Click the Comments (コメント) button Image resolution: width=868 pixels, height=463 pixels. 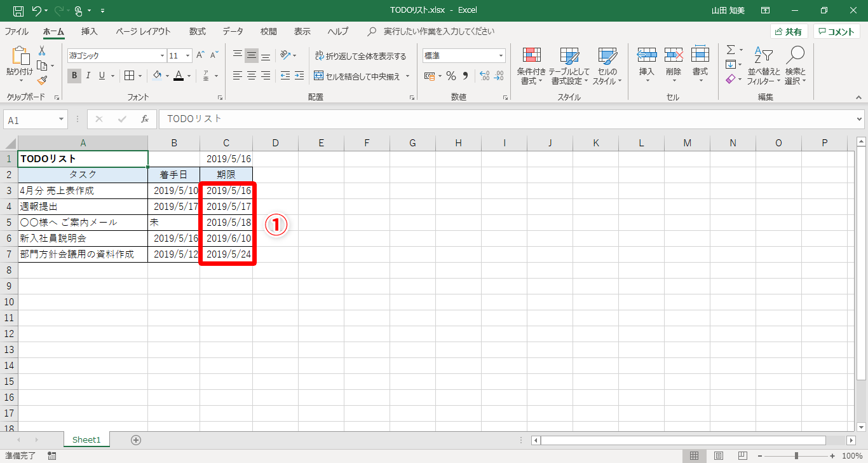[837, 32]
